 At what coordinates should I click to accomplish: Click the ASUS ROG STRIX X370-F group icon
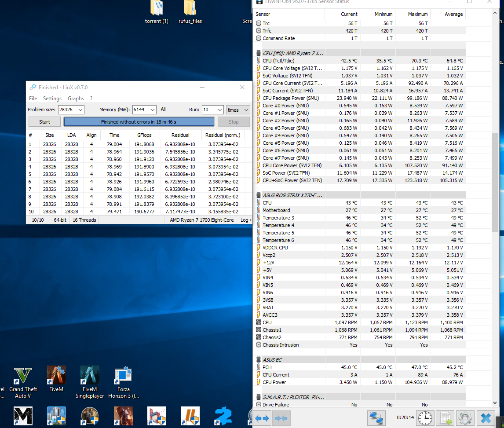[x=259, y=195]
